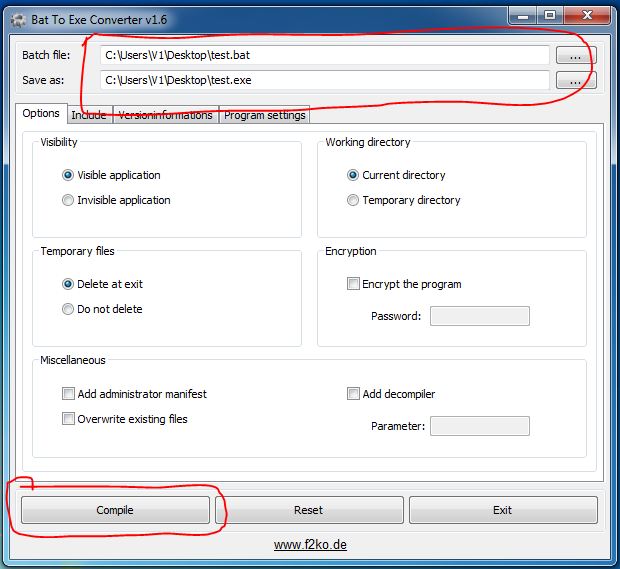Viewport: 620px width, 569px height.
Task: Browse for the Batch file
Action: tap(576, 55)
